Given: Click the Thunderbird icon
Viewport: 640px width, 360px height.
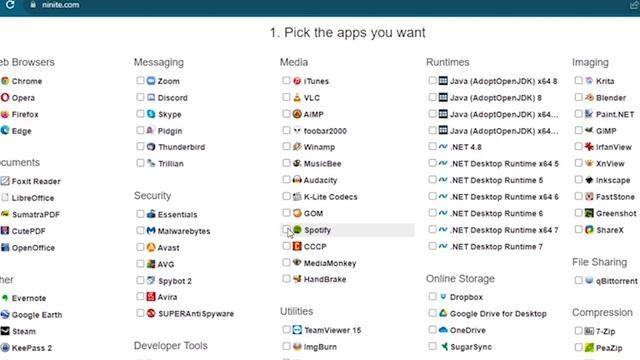Looking at the screenshot, I should pyautogui.click(x=151, y=147).
